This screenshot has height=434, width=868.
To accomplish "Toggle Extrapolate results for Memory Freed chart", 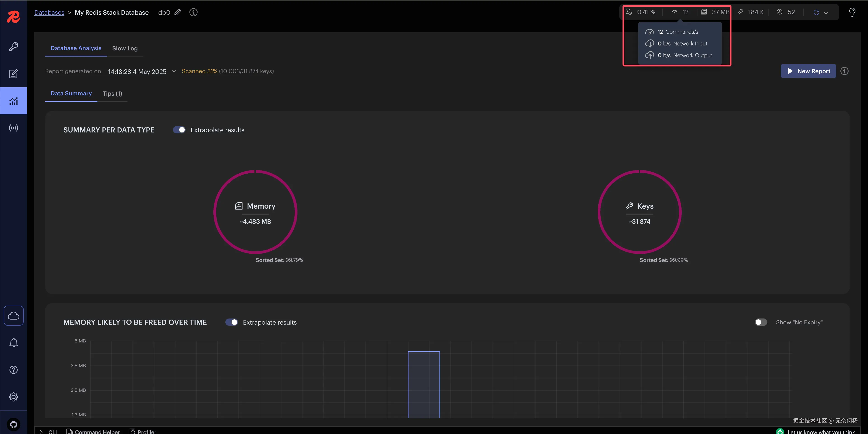I will click(231, 322).
